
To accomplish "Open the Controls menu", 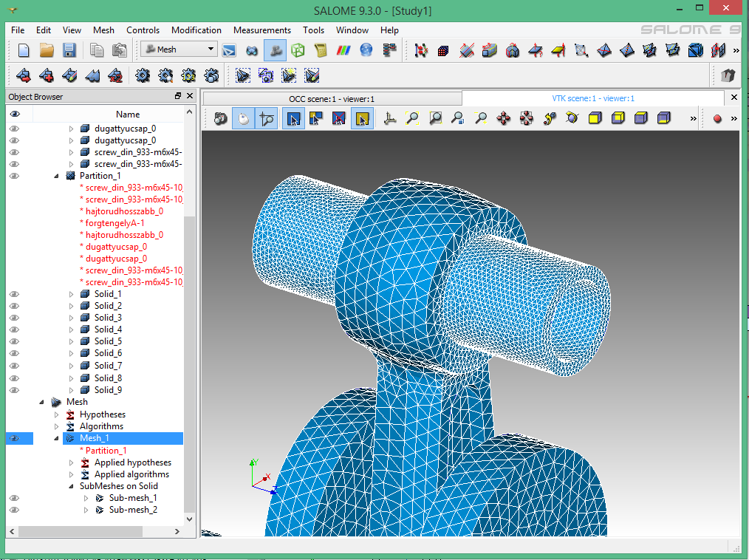I will tap(143, 30).
